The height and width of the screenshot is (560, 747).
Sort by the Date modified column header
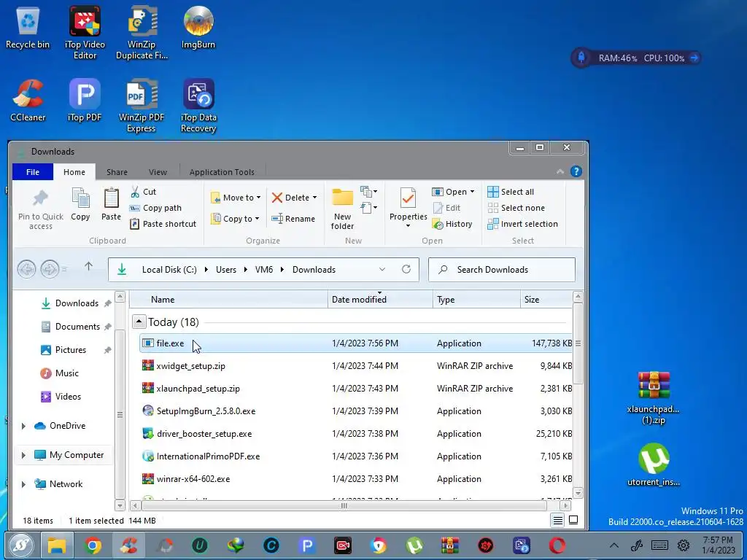[x=379, y=300]
